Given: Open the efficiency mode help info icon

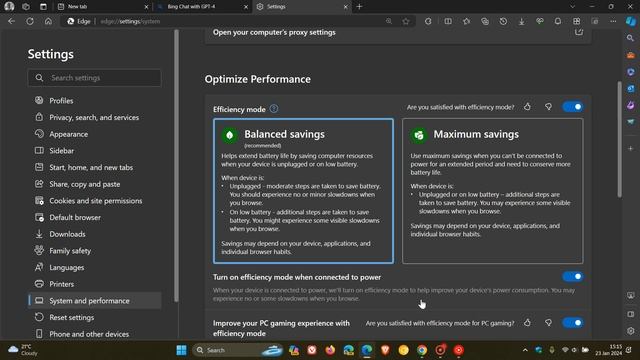Looking at the screenshot, I should coord(274,109).
